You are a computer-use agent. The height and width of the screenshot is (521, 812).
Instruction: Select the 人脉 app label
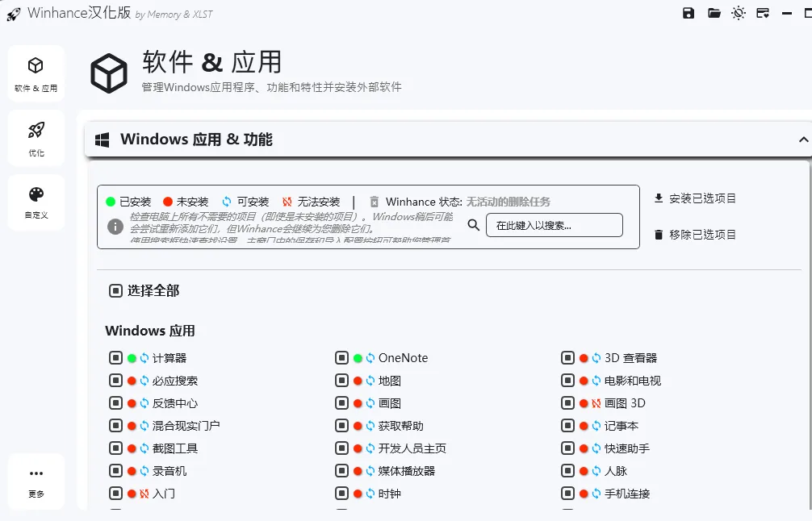click(x=616, y=471)
